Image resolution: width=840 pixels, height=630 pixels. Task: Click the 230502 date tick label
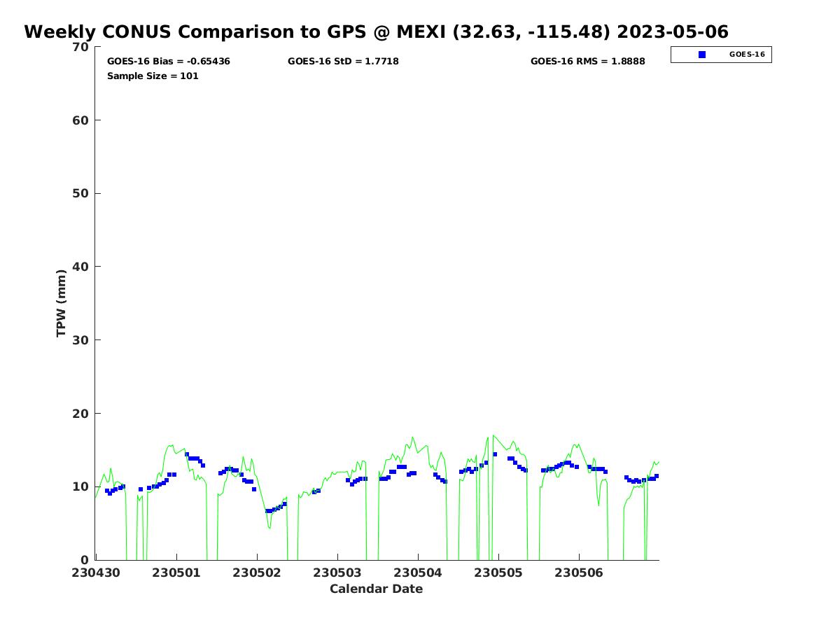[x=257, y=572]
